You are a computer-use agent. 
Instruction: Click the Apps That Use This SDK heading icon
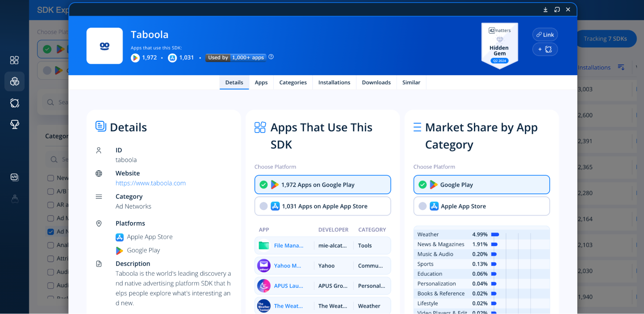(260, 127)
